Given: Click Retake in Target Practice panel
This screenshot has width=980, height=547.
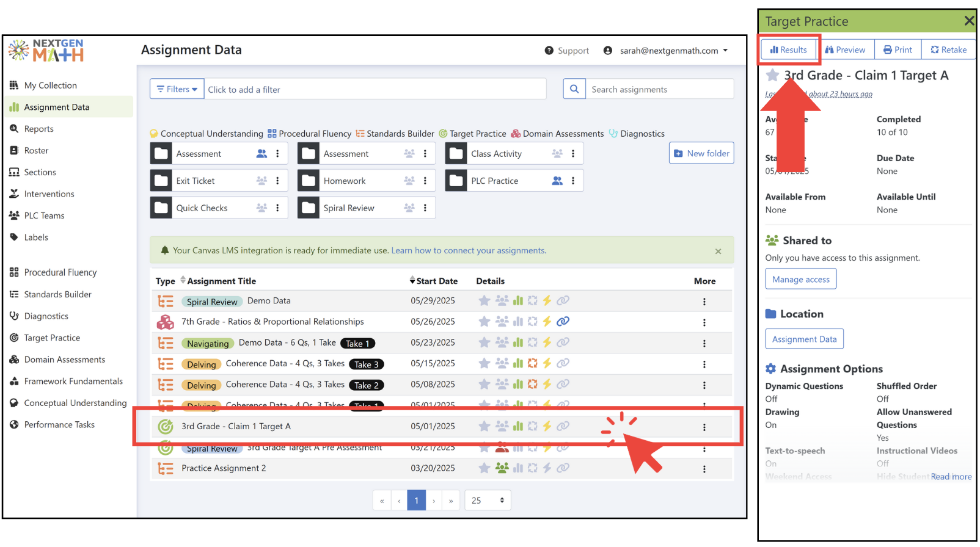Looking at the screenshot, I should click(948, 49).
